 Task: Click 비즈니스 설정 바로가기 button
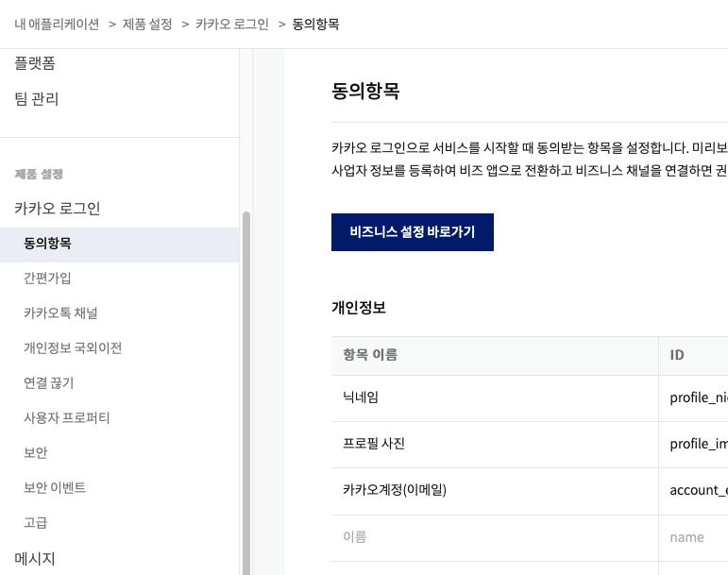pos(413,232)
